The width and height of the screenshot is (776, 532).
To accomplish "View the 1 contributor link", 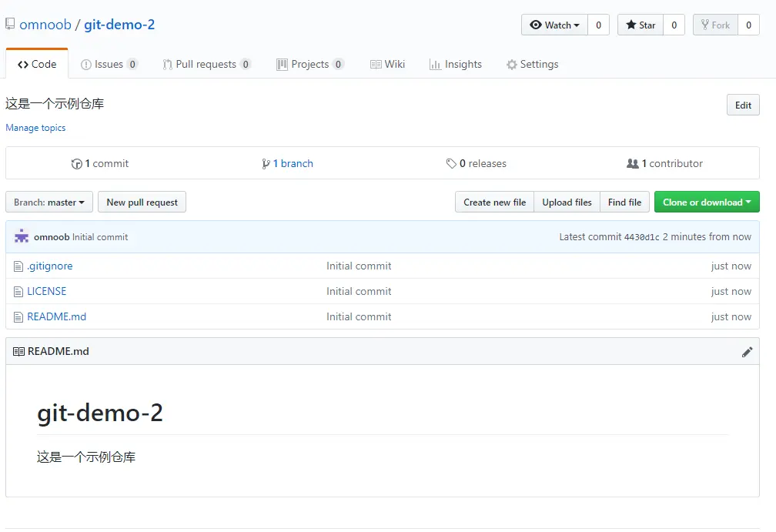I will [664, 163].
